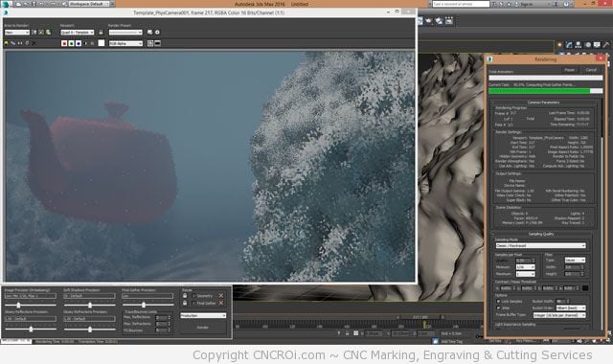
Task: Click the black contrast color swatch
Action: tap(585, 288)
